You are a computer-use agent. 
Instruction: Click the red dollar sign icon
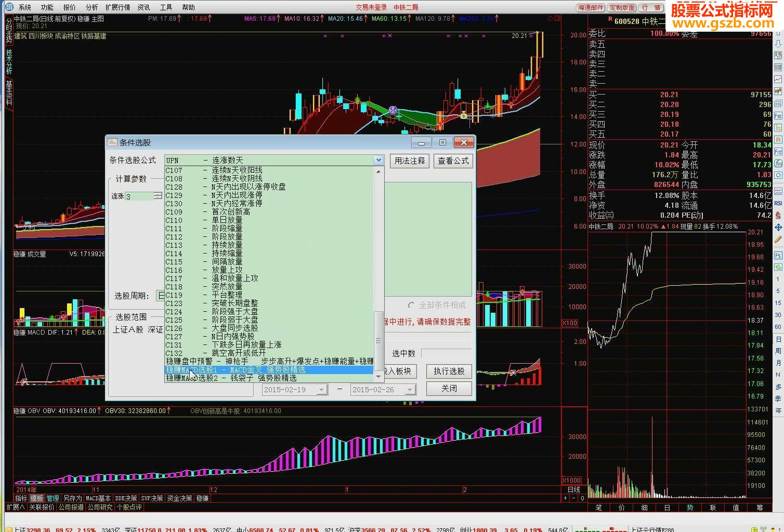(778, 215)
